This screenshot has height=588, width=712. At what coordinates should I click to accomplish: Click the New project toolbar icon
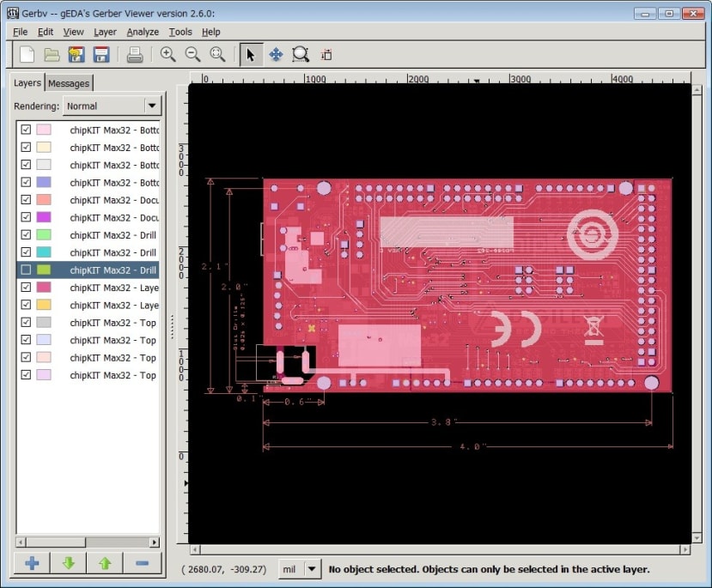click(27, 55)
